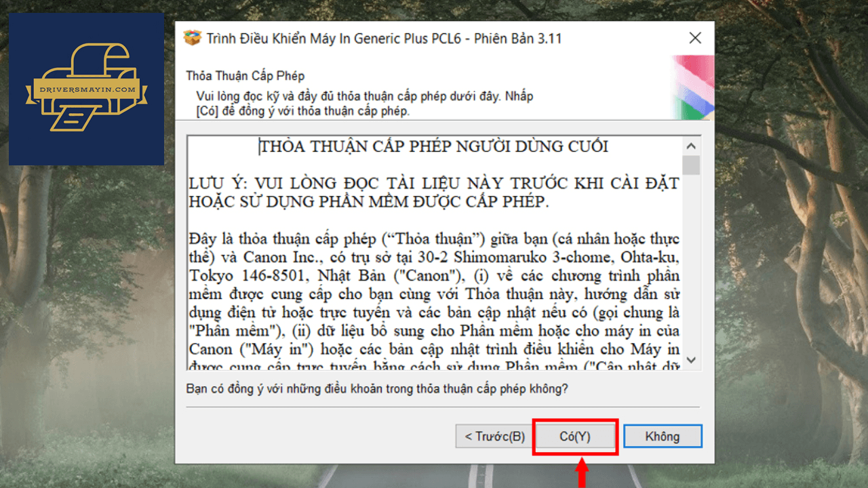Go back with the < Trước(B) button
Image resolution: width=868 pixels, height=488 pixels.
click(494, 436)
